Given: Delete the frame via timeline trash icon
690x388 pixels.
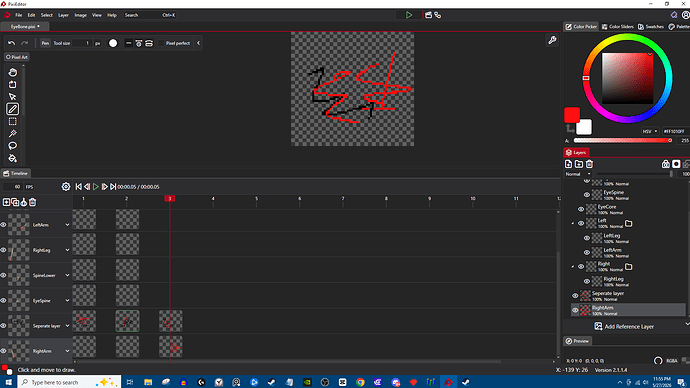Looking at the screenshot, I should pos(33,202).
